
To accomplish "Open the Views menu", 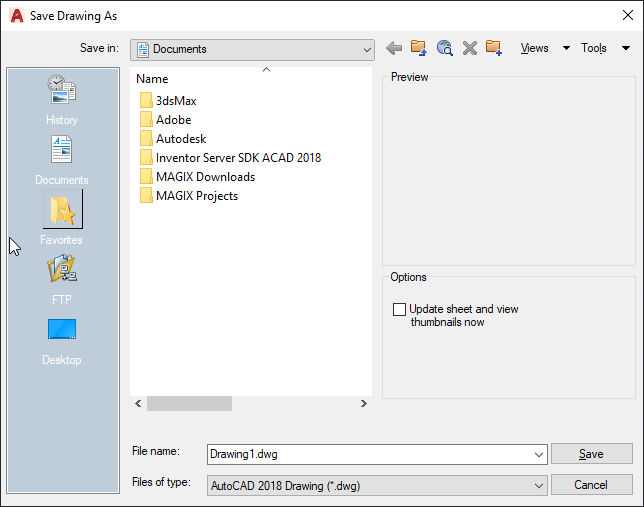I will click(534, 48).
